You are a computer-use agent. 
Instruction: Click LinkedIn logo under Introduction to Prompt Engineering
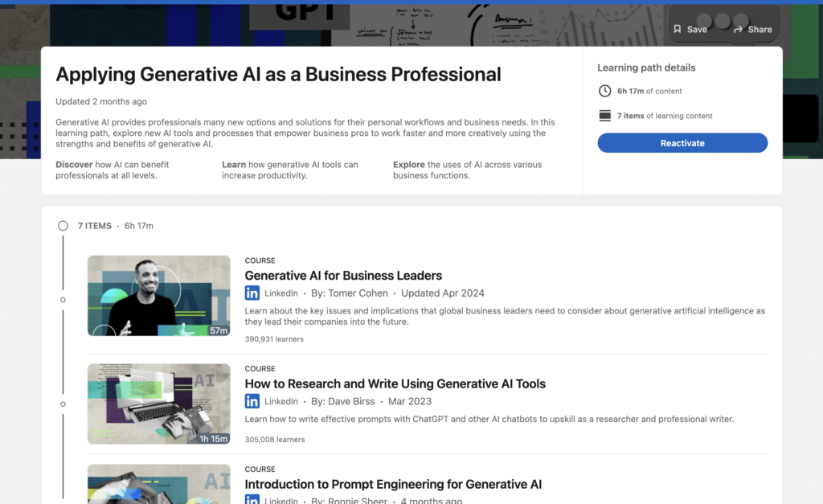point(252,499)
